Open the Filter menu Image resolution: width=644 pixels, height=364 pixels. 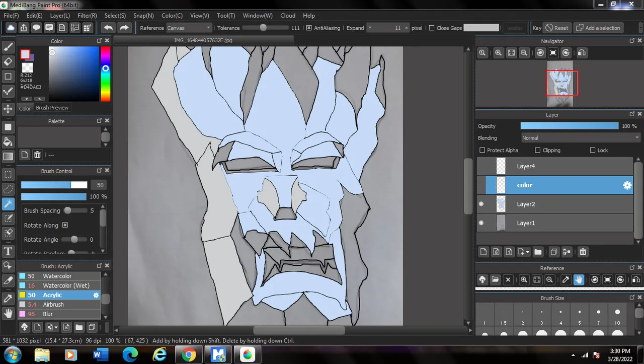(x=88, y=16)
